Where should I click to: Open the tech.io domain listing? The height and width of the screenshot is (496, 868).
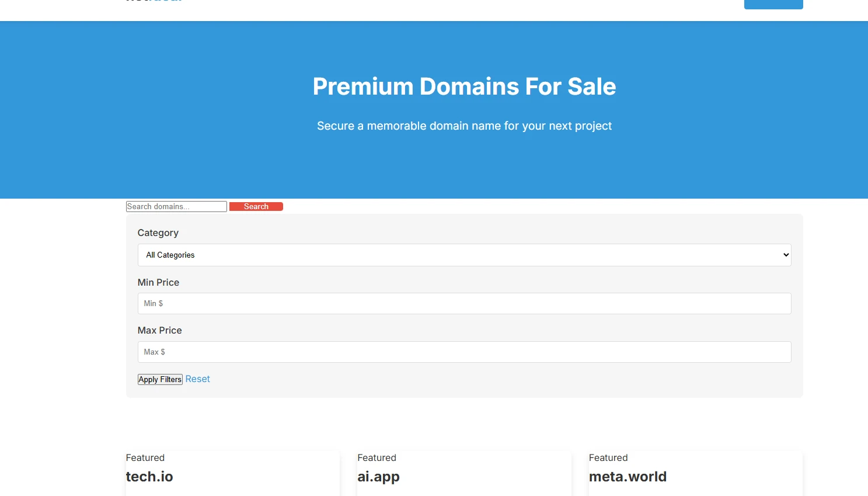click(149, 477)
